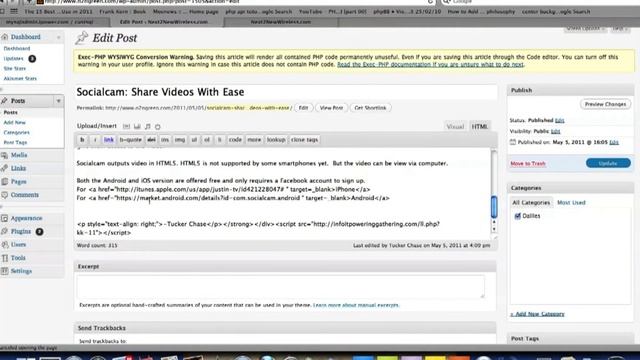Click the more quicktag button

click(x=254, y=140)
